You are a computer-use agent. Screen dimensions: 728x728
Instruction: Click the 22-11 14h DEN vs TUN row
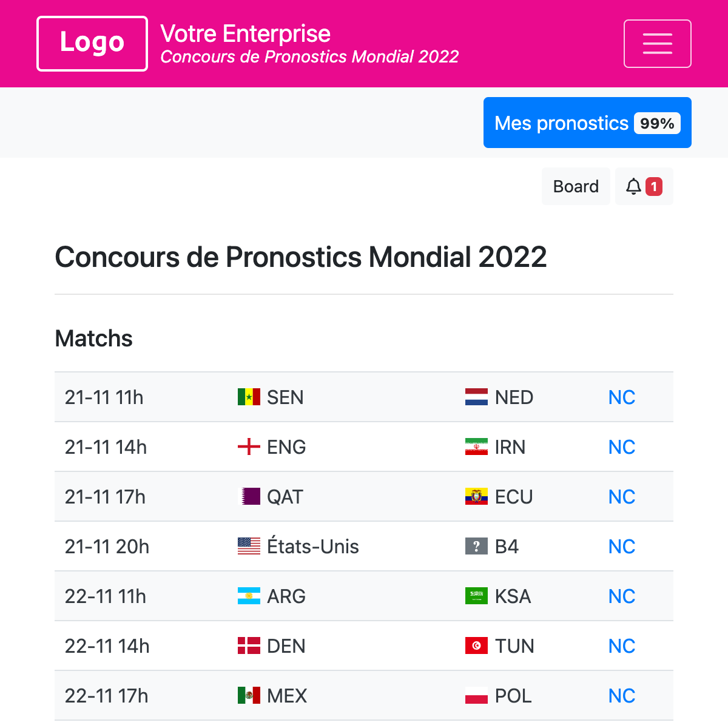click(x=364, y=645)
